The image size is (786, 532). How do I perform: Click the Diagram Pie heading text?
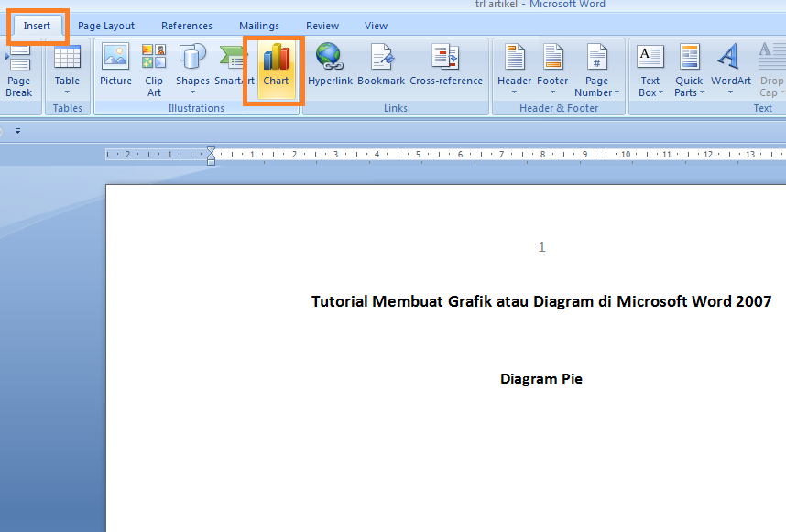540,379
